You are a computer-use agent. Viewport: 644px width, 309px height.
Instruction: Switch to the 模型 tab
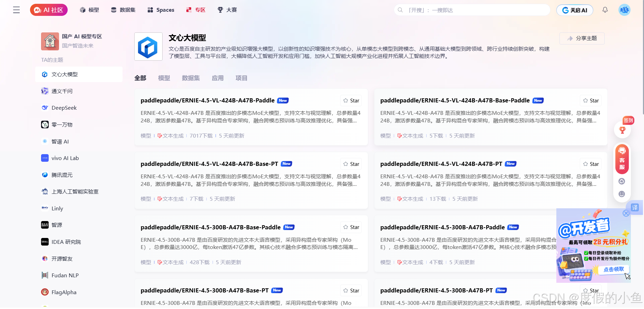click(x=164, y=78)
